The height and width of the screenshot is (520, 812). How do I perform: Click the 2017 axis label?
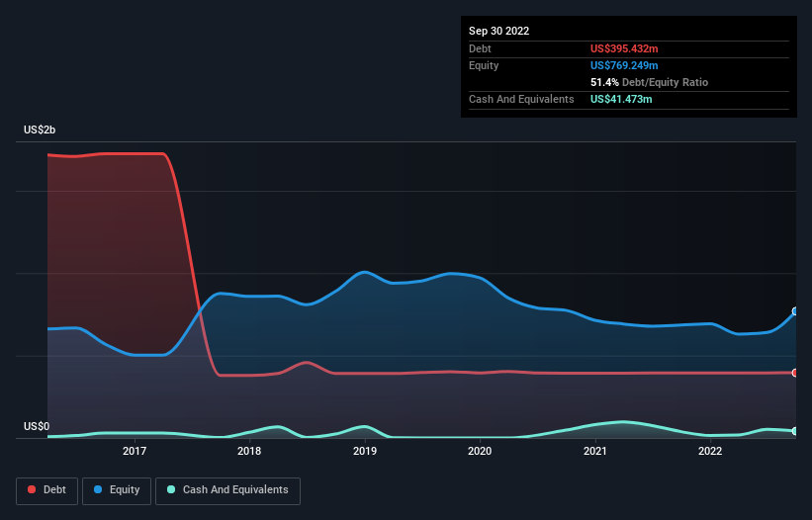135,451
